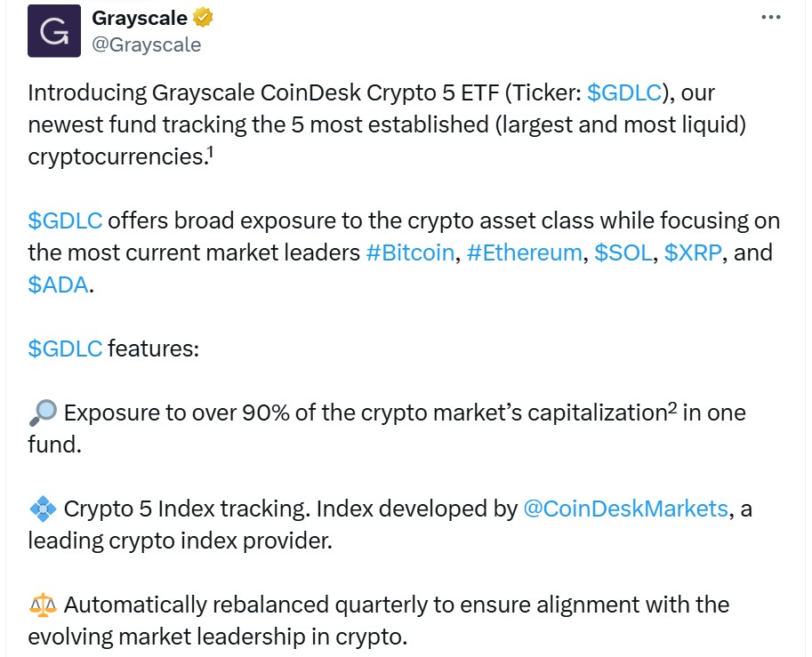Viewport: 812px width, 657px height.
Task: Open the Grayscale display name profile
Action: 140,18
